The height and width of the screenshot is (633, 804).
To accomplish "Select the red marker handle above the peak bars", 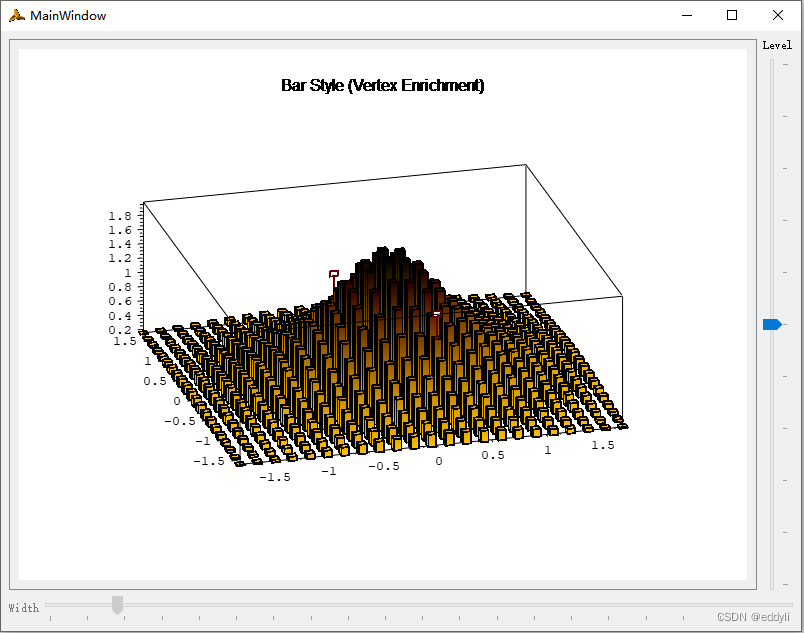I will 334,271.
